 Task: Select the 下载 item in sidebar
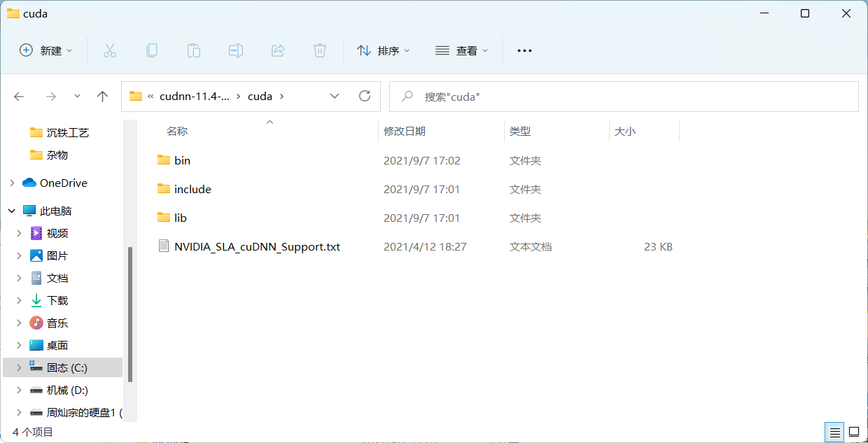point(57,300)
